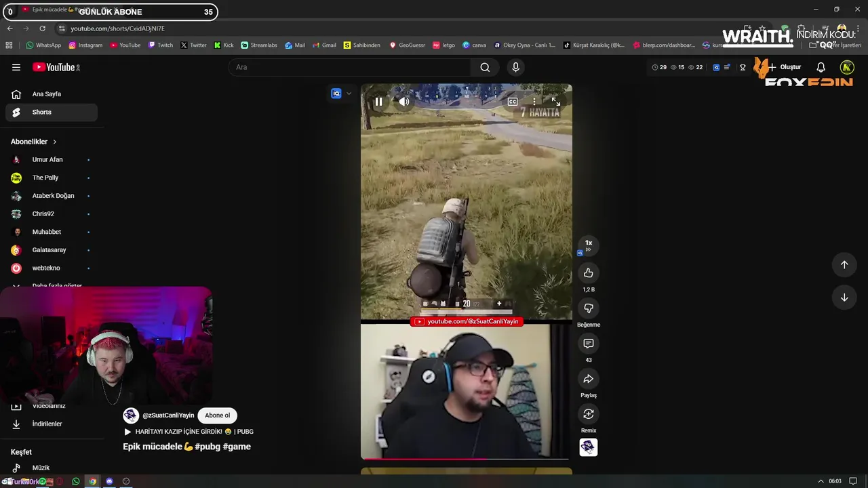Open the GeoGuessr bookmark
Image resolution: width=868 pixels, height=488 pixels.
(406, 45)
